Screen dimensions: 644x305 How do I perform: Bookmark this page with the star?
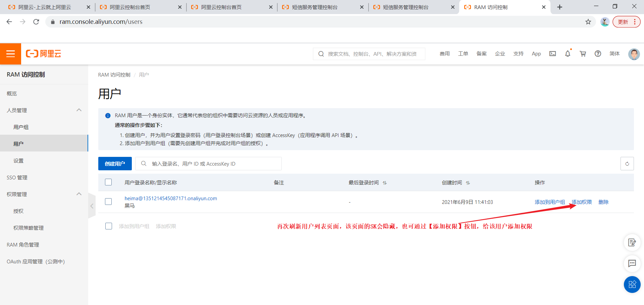588,22
